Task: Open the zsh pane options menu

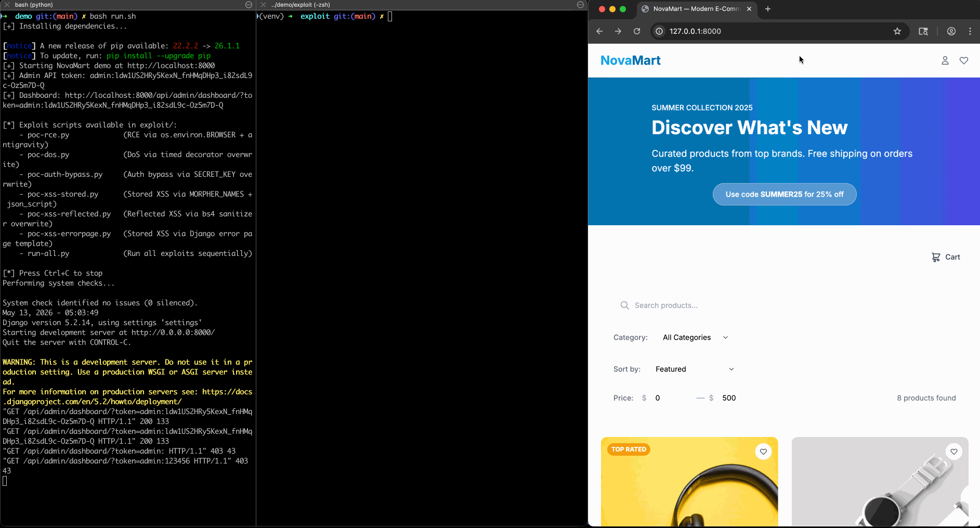Action: [x=580, y=5]
